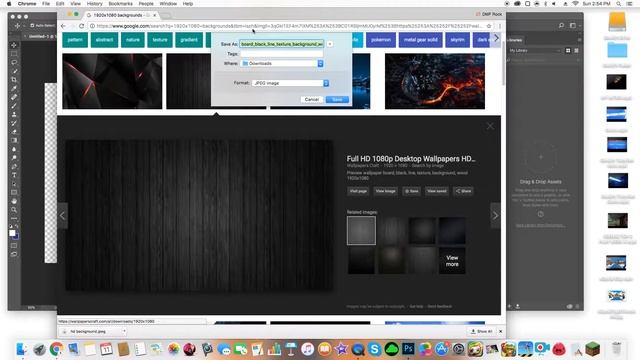This screenshot has height=360, width=640.
Task: Click the Share button in preview
Action: (x=463, y=191)
